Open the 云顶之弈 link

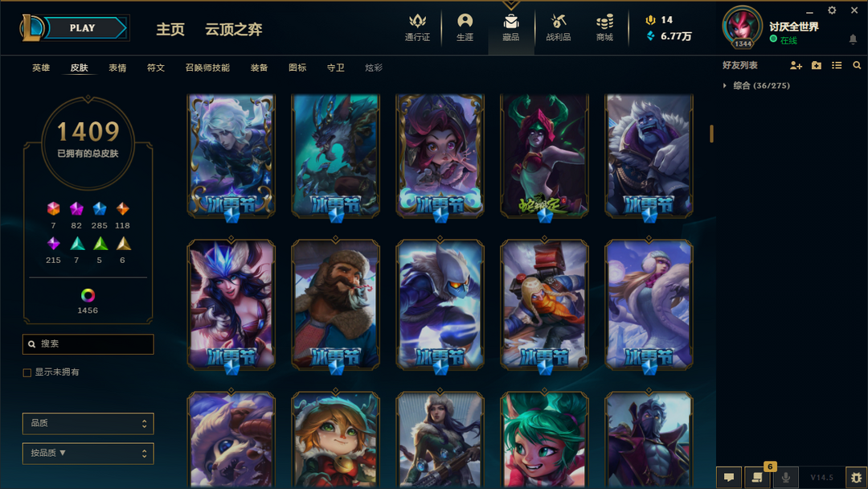[234, 29]
